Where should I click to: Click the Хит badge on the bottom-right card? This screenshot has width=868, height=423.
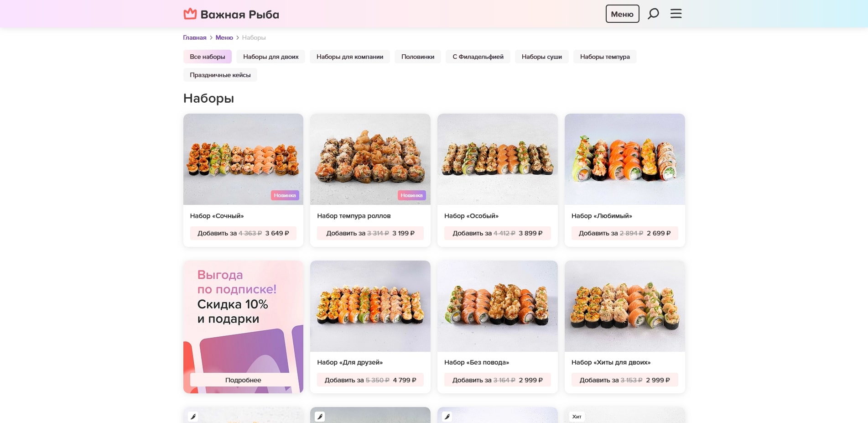(577, 416)
